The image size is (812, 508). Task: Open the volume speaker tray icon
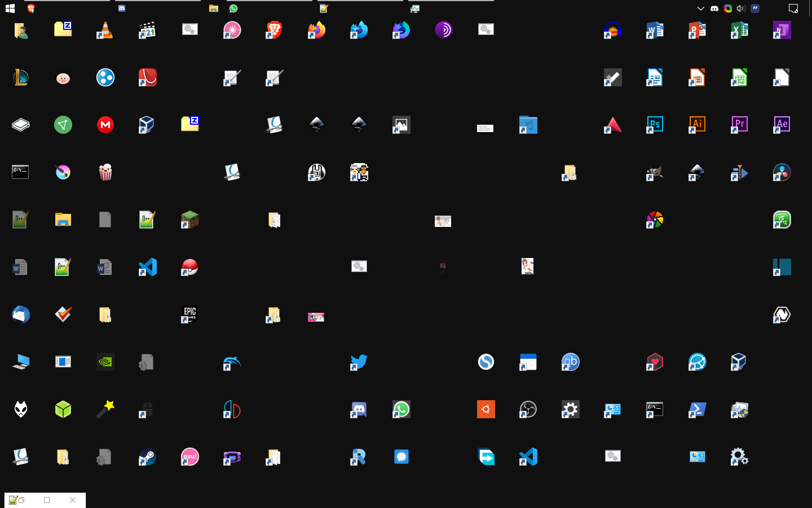[741, 8]
